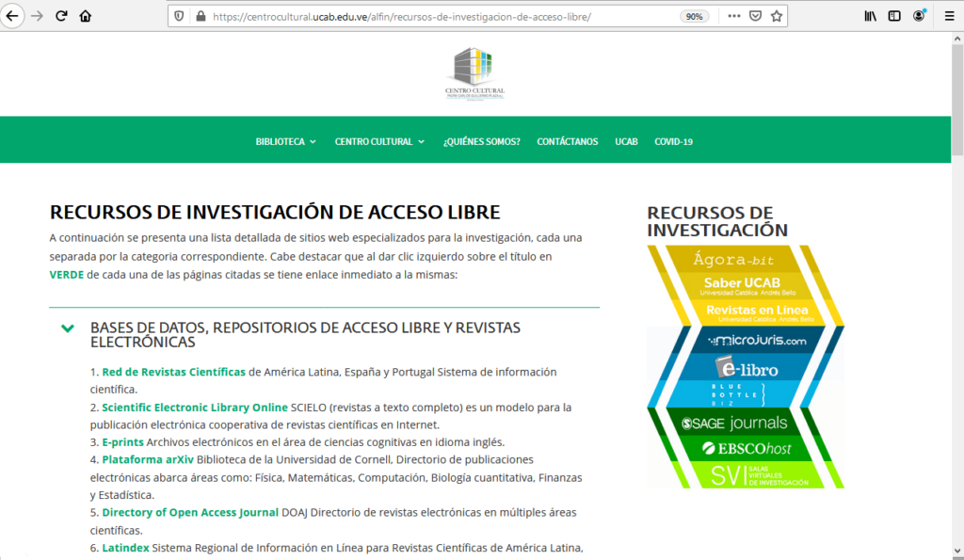Viewport: 964px width, 560px height.
Task: Open page actions three-dot menu
Action: point(733,16)
